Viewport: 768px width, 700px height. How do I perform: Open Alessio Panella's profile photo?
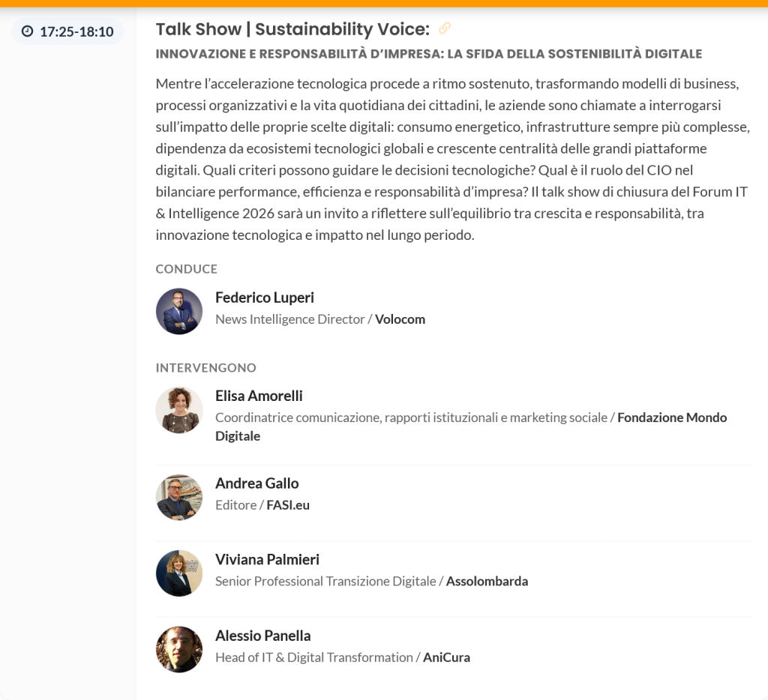point(179,649)
